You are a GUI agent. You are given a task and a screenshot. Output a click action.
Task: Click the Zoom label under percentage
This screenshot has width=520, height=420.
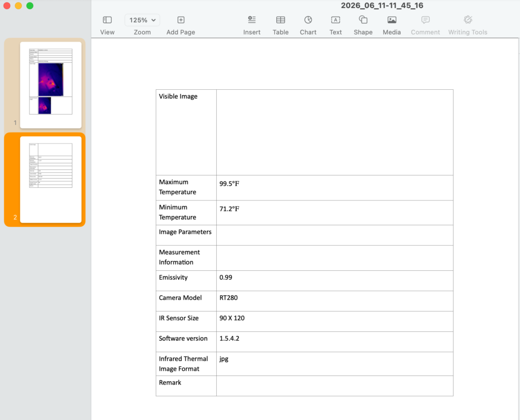point(142,32)
